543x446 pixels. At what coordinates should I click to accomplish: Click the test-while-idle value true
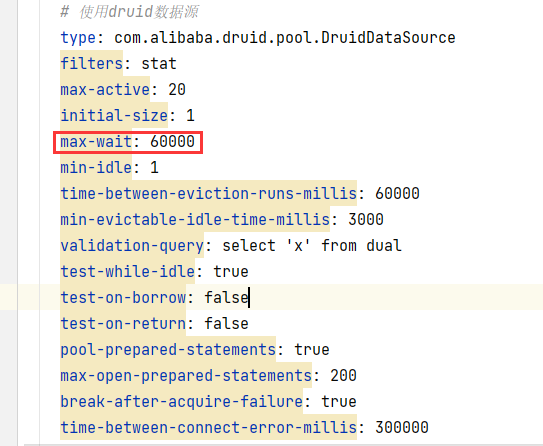pos(231,271)
